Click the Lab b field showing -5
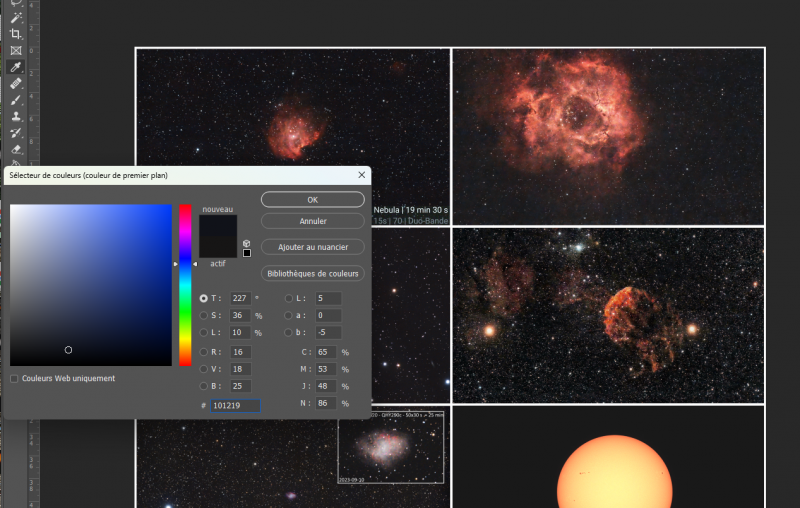Screen dimensions: 800x508 tap(328, 333)
